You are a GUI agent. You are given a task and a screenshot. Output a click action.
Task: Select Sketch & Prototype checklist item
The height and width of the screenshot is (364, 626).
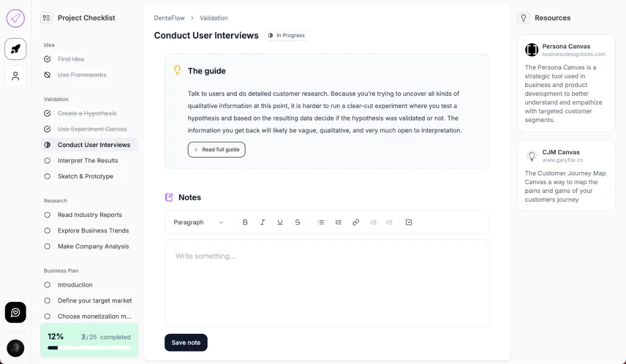click(86, 176)
